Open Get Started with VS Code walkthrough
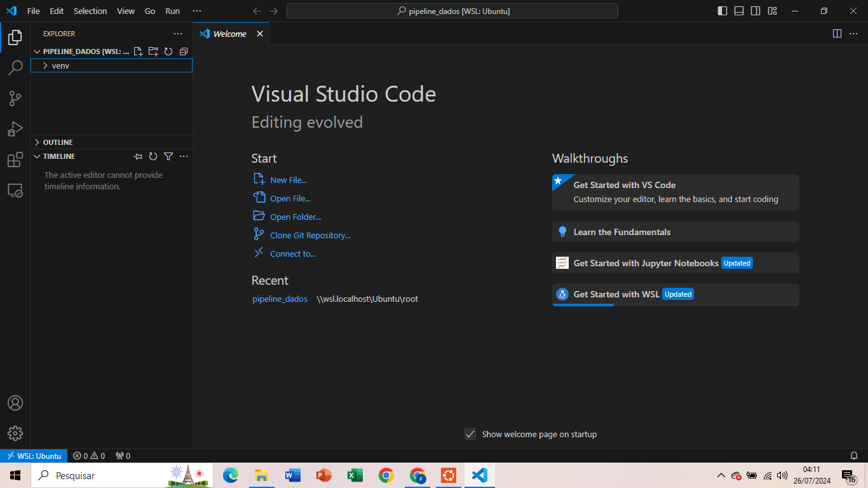Screen dimensions: 868x488 675,192
